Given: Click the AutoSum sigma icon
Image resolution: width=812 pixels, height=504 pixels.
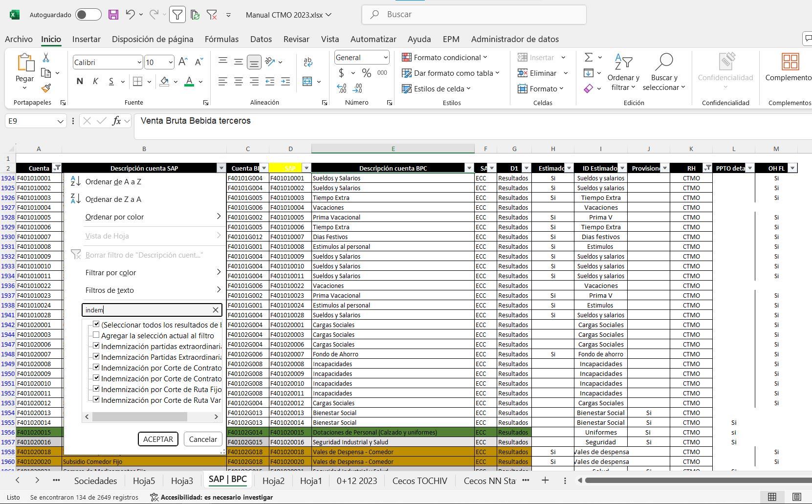Looking at the screenshot, I should [x=589, y=58].
